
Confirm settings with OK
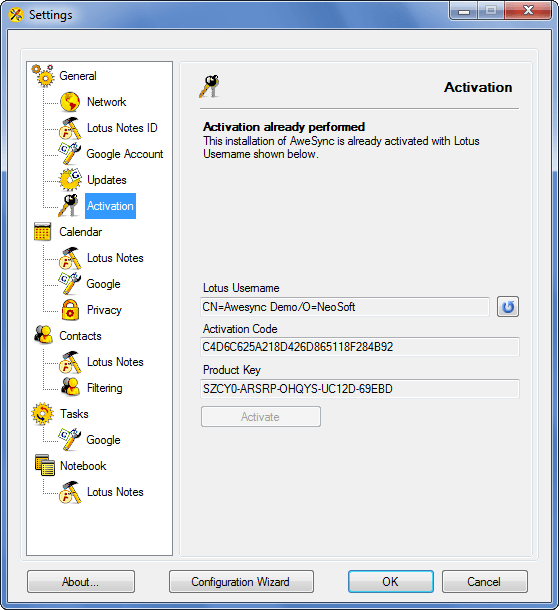[391, 582]
